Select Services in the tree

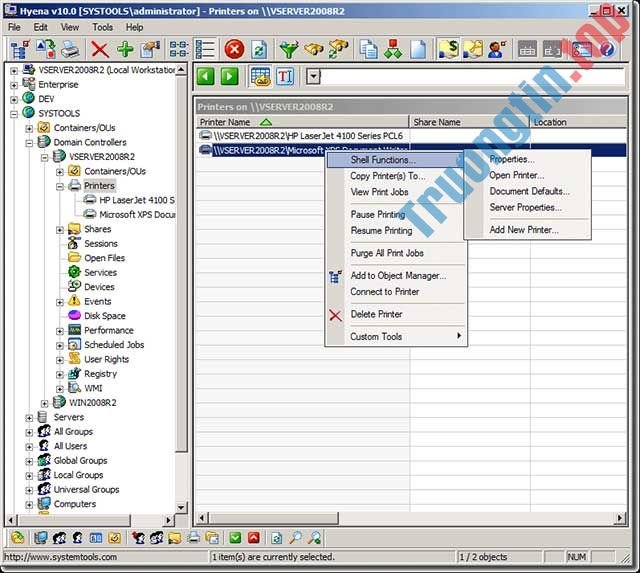pyautogui.click(x=100, y=272)
